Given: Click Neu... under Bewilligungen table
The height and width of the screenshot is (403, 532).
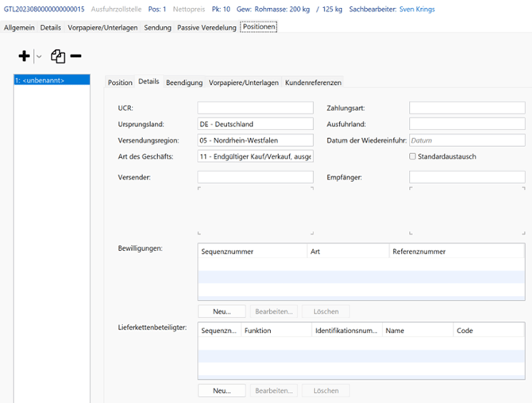Looking at the screenshot, I should [x=222, y=312].
